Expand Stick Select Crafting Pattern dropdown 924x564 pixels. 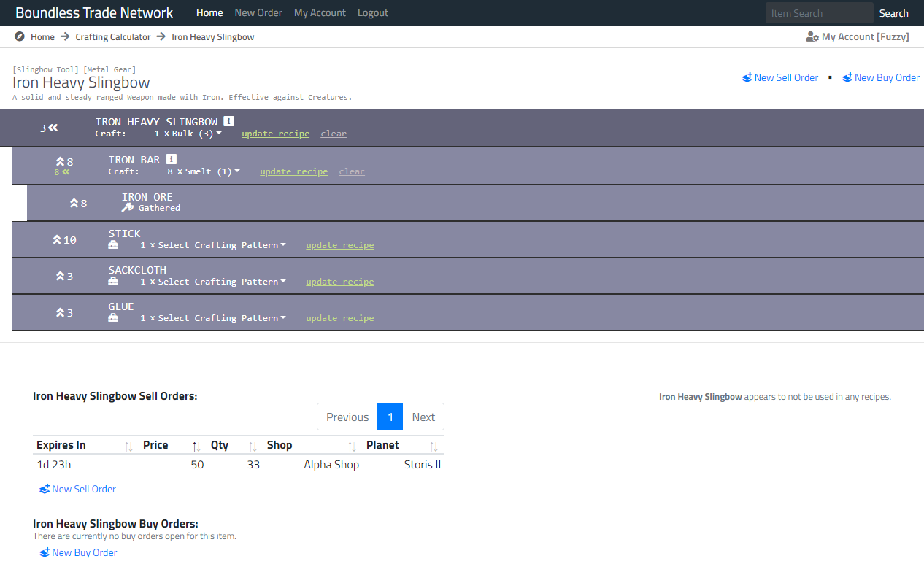pyautogui.click(x=222, y=245)
